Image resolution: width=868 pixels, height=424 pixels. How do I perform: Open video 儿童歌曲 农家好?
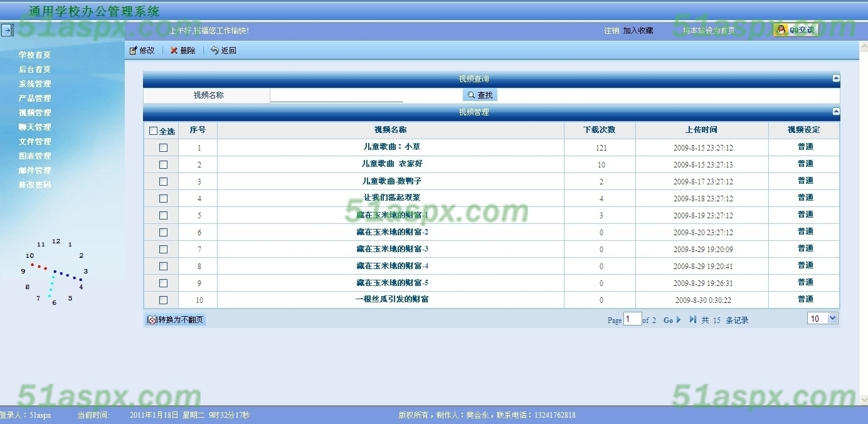391,164
